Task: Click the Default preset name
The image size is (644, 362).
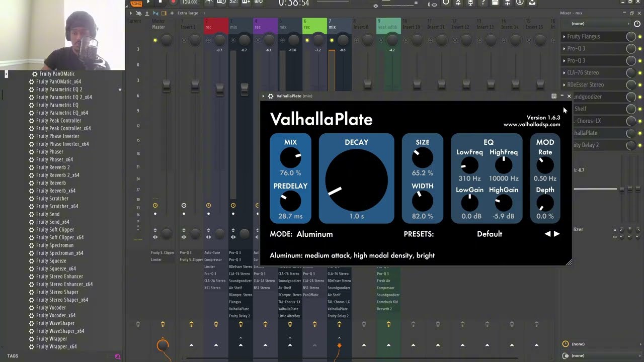Action: 490,234
